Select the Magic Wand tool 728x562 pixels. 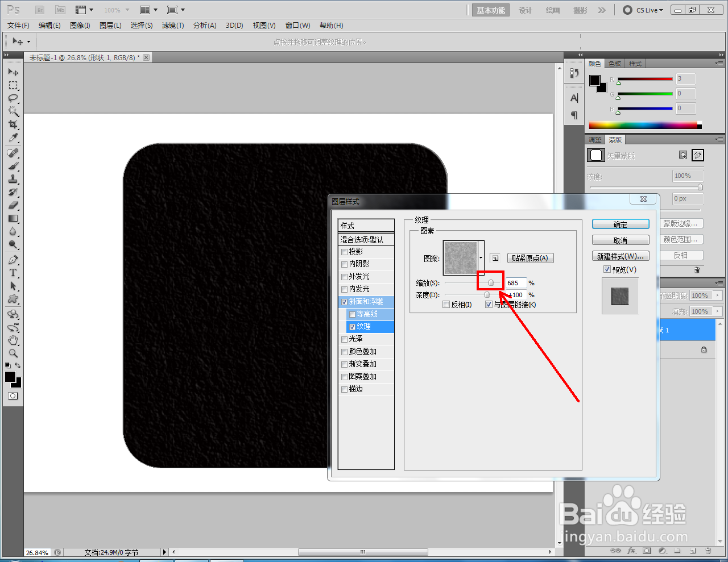pyautogui.click(x=13, y=111)
